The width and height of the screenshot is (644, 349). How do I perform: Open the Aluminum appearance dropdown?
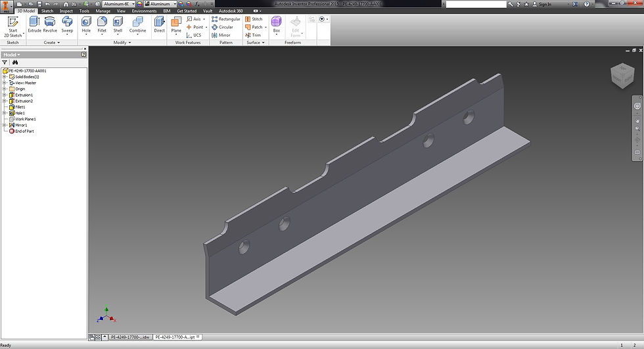click(175, 4)
